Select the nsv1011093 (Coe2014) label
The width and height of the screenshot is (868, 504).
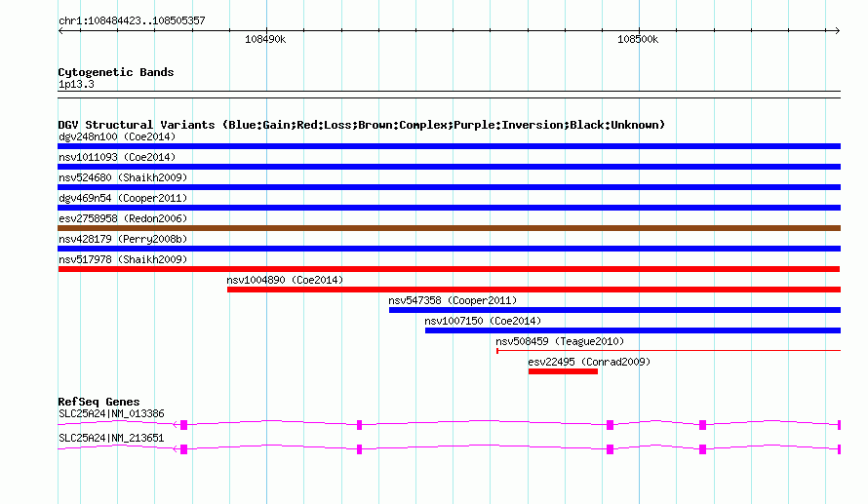[x=117, y=157]
